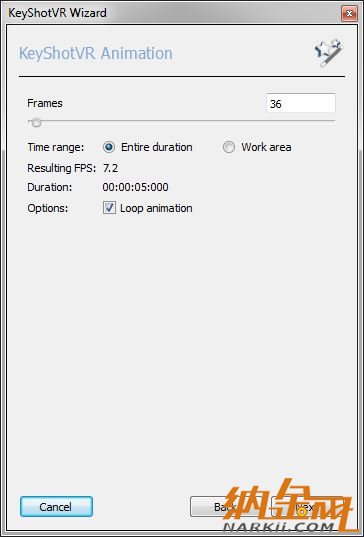Click the Duration value 00:00:05:000

(x=135, y=187)
